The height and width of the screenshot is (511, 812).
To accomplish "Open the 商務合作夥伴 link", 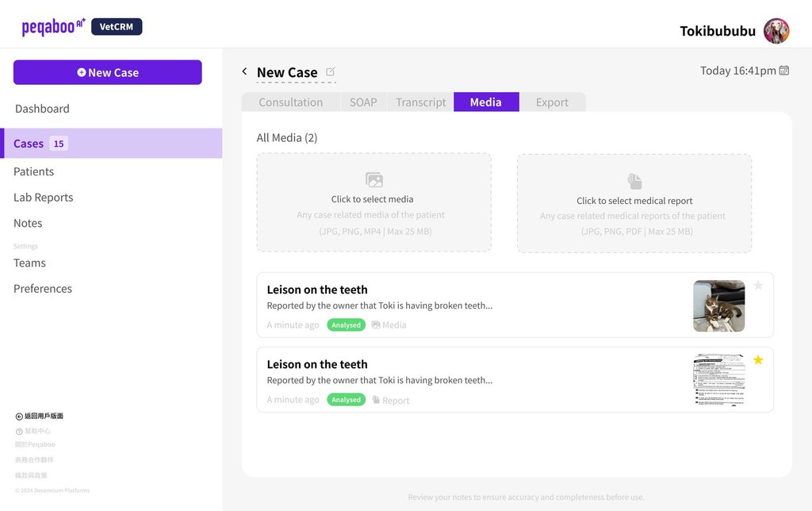I will click(x=34, y=459).
